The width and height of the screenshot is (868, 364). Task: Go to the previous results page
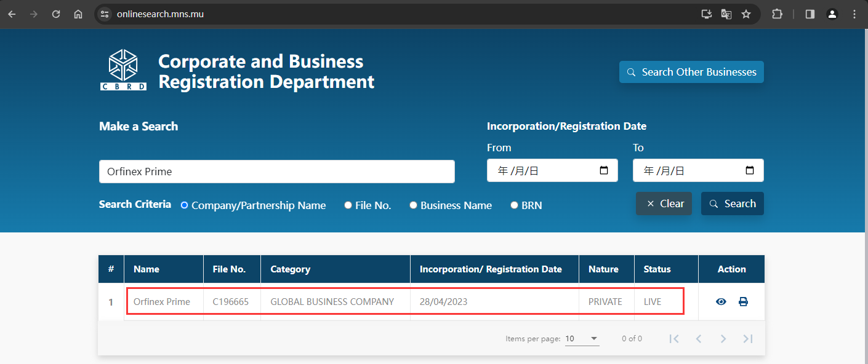click(x=699, y=339)
